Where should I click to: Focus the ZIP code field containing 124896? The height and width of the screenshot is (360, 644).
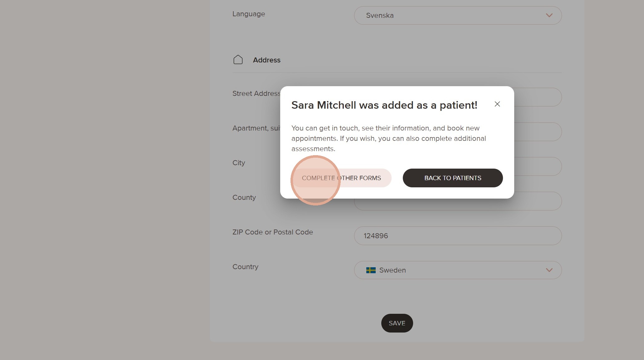tap(457, 236)
